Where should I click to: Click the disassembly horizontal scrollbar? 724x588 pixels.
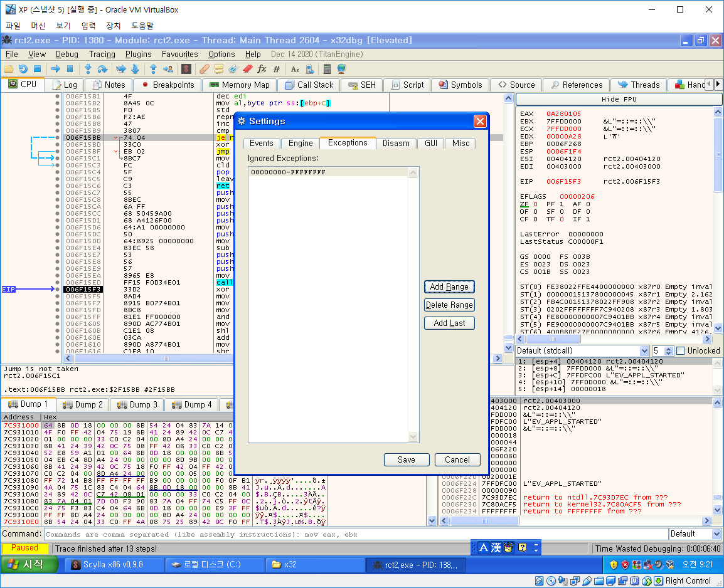click(x=283, y=359)
